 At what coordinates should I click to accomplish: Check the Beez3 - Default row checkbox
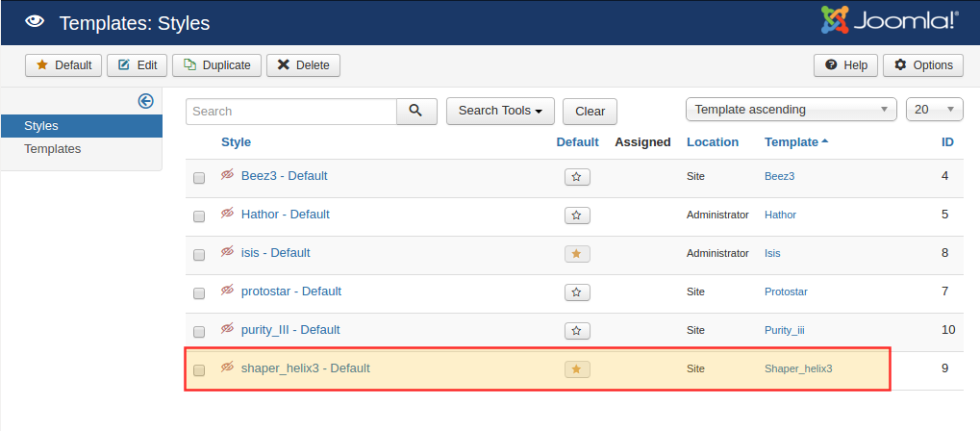pos(199,178)
